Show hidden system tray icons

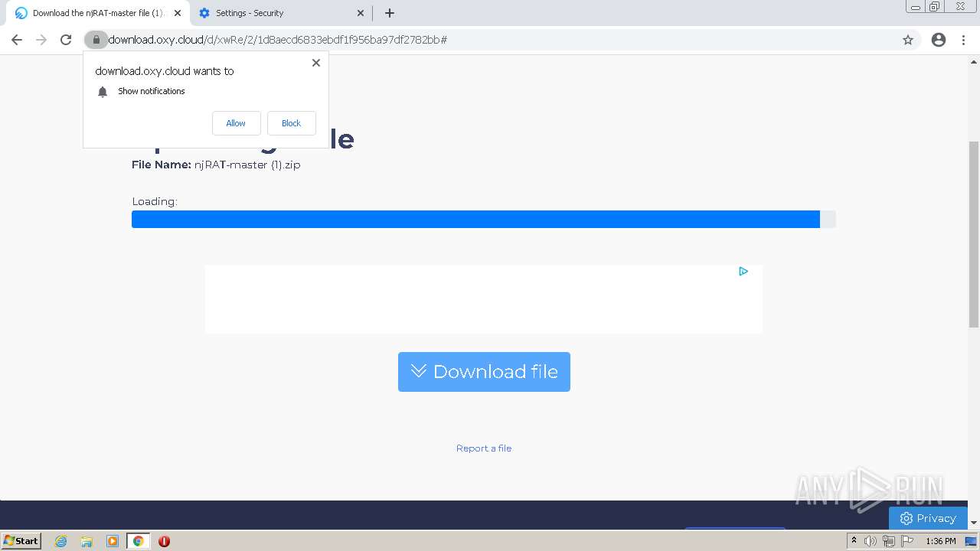coord(854,541)
